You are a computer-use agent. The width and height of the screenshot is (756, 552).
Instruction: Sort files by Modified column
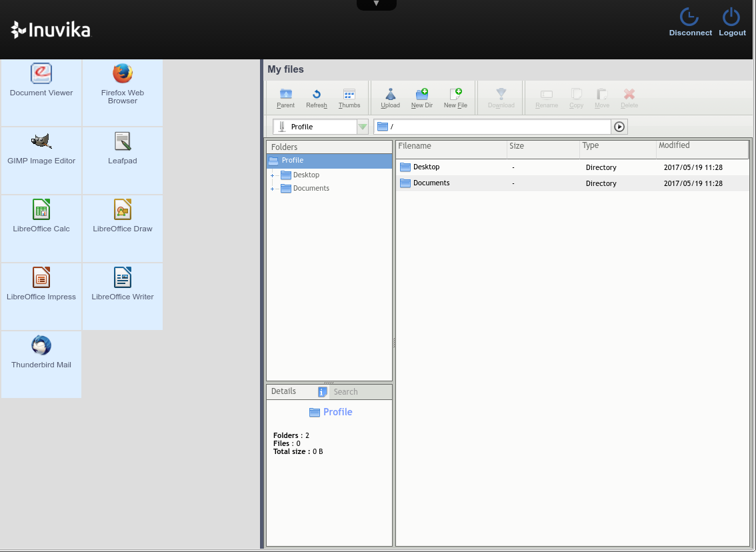700,146
